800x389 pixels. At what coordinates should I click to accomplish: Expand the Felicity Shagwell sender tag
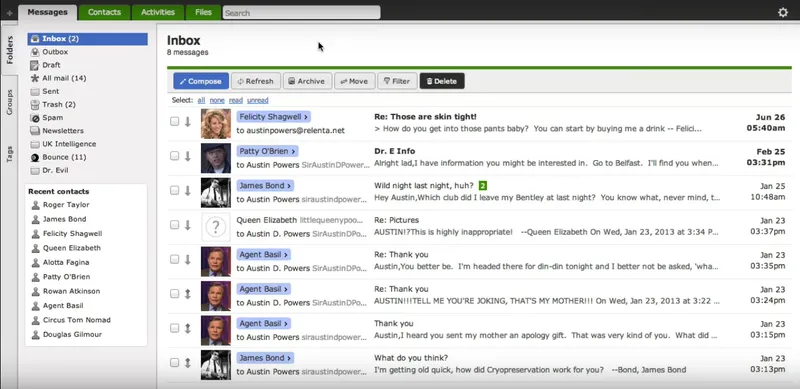(273, 117)
